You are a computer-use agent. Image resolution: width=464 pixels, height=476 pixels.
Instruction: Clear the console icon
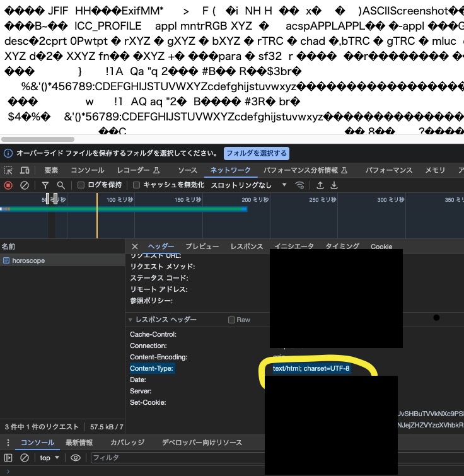25,458
